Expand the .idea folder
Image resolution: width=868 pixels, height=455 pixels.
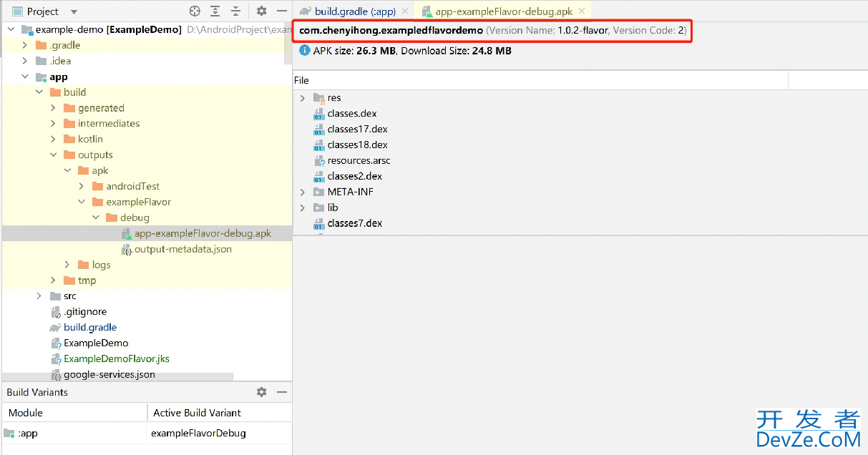[x=25, y=61]
